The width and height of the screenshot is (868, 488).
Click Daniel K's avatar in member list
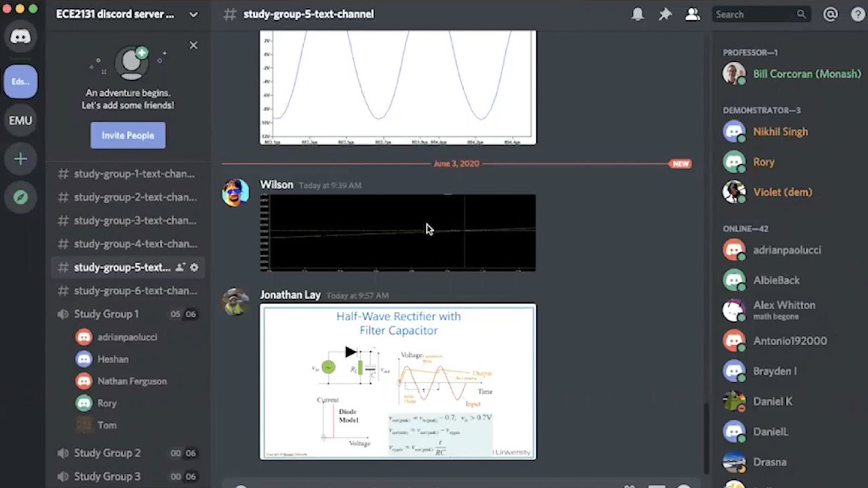734,401
